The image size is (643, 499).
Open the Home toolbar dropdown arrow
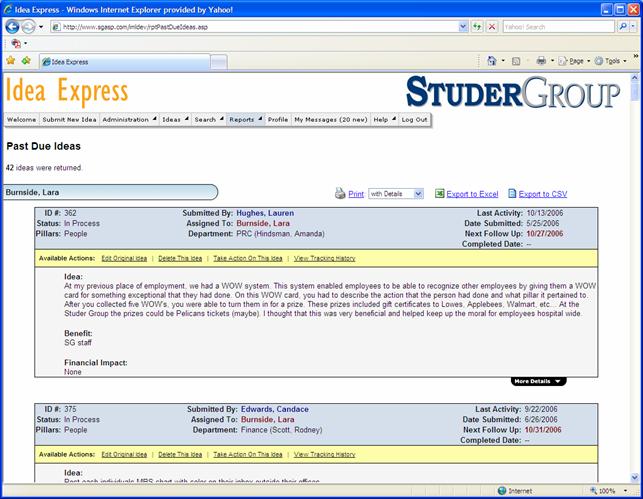pyautogui.click(x=503, y=61)
